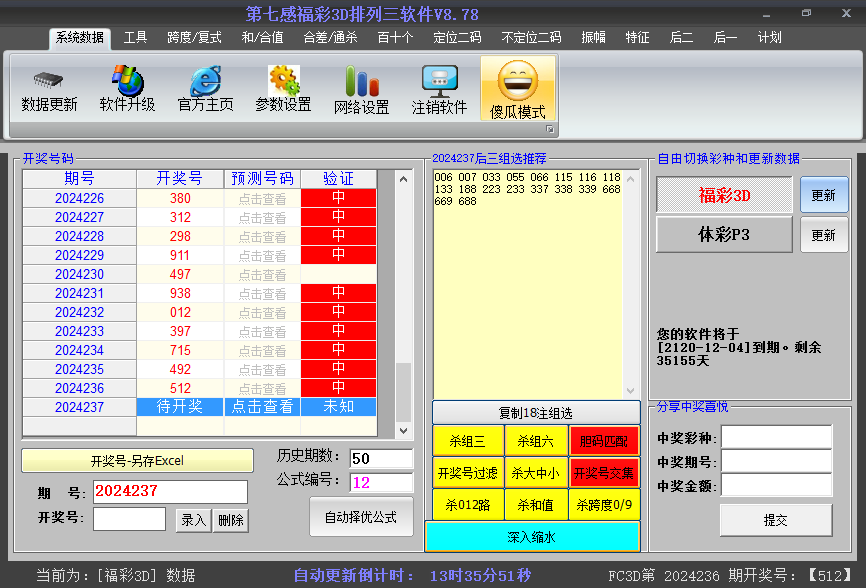Focus the 中奖彩种 input field
This screenshot has width=866, height=588.
(x=777, y=437)
